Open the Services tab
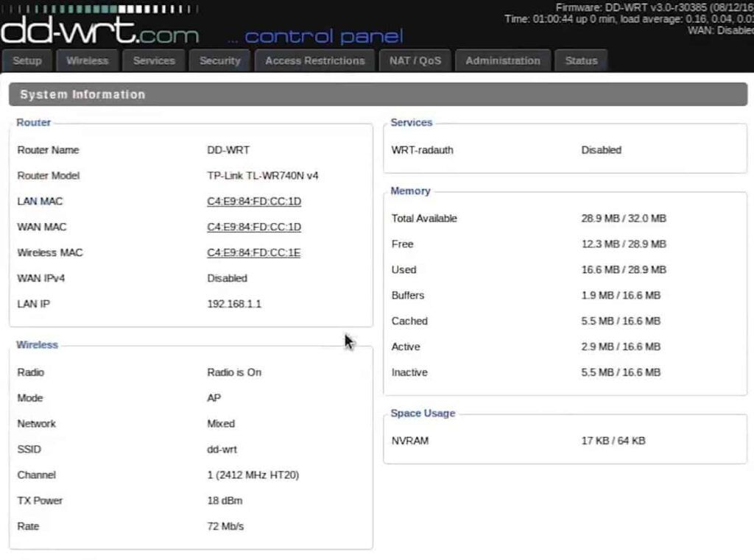Screen dimensions: 754x560 pos(153,60)
